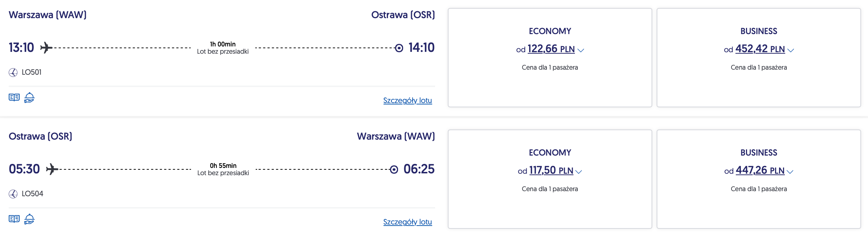The width and height of the screenshot is (868, 235).
Task: Select Economy price 122,66 PLN link
Action: 551,49
